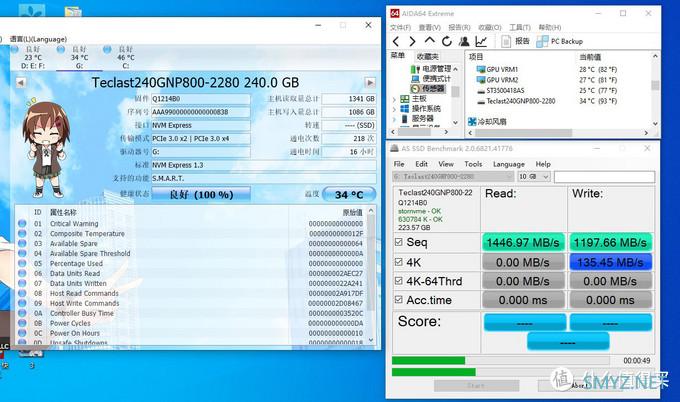Screen dimensions: 680x402
Task: Click the 当前值 column header
Action: point(591,57)
